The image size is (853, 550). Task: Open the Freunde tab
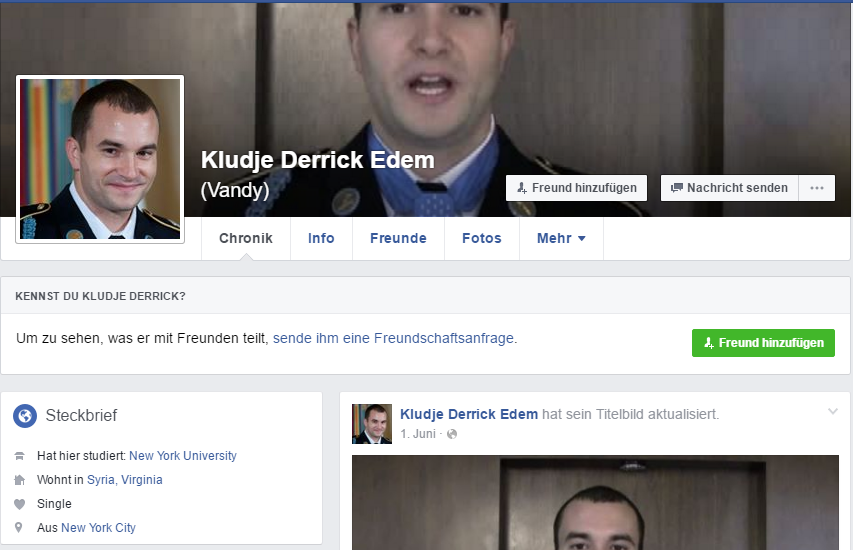[398, 239]
